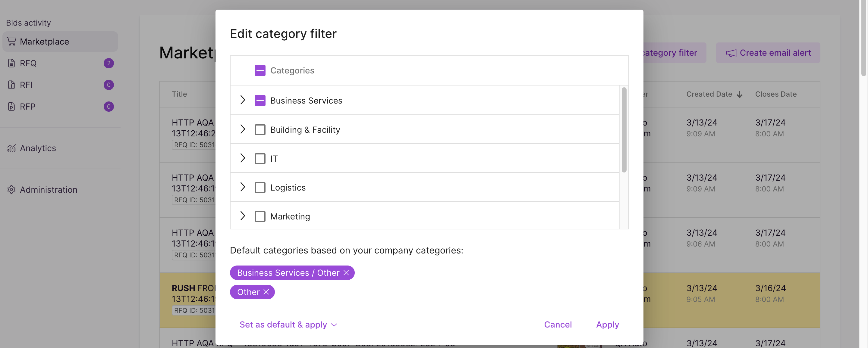Image resolution: width=868 pixels, height=348 pixels.
Task: Click the category list scrollbar thumb
Action: click(x=624, y=130)
